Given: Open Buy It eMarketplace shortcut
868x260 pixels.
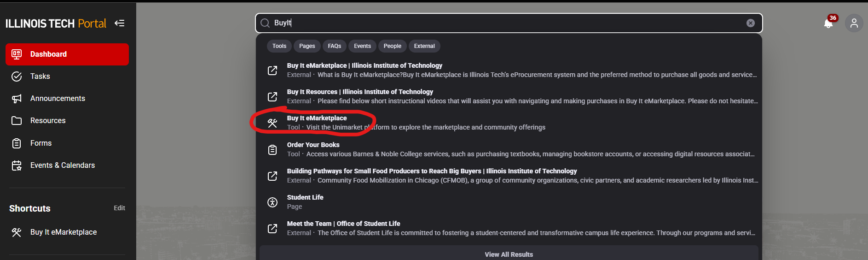Looking at the screenshot, I should point(67,232).
